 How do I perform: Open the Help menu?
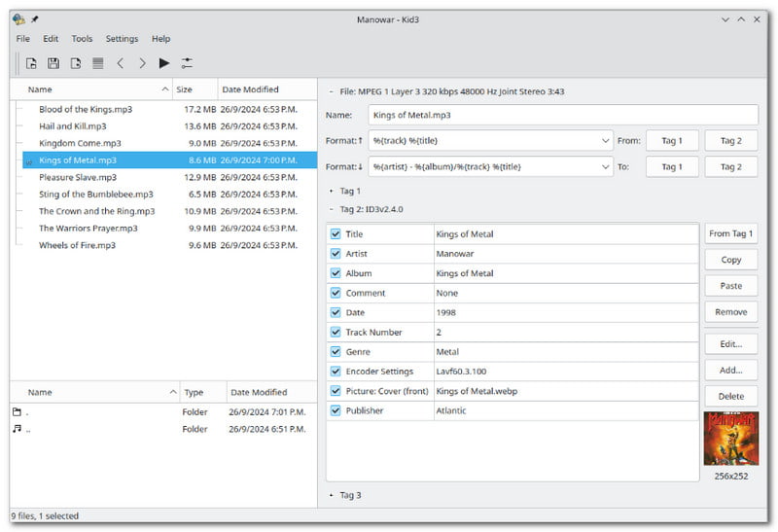pos(160,39)
